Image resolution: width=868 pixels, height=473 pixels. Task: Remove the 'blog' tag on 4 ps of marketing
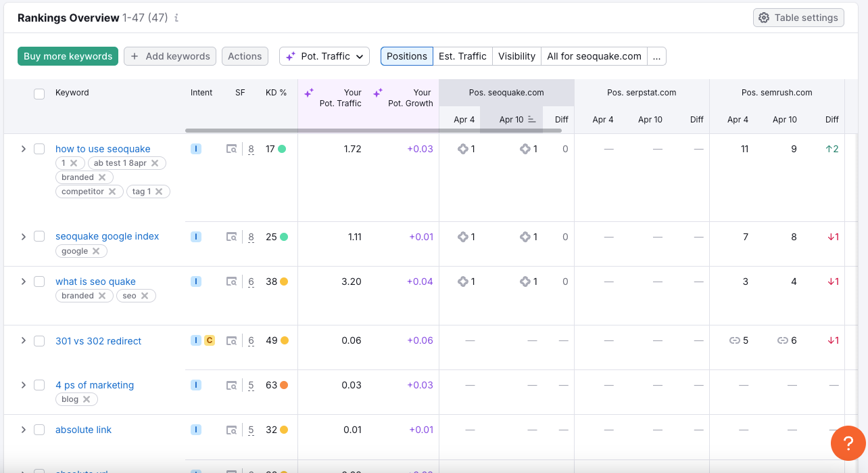87,399
